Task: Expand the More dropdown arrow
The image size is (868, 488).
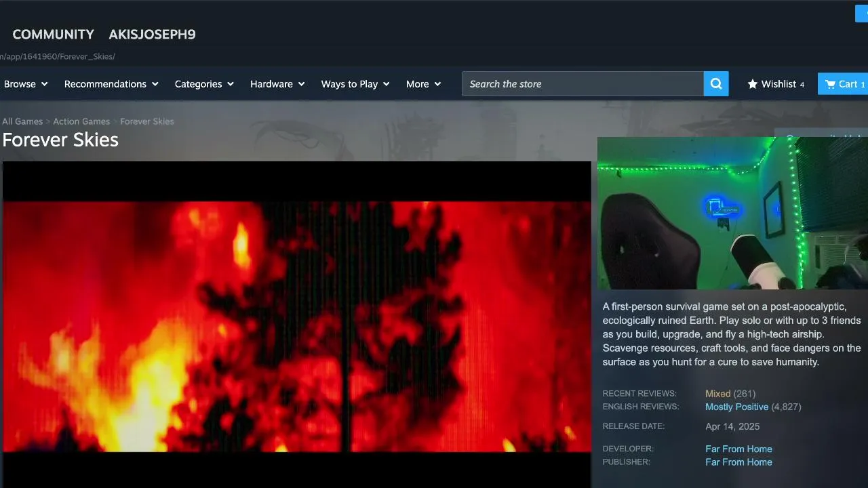Action: tap(438, 84)
